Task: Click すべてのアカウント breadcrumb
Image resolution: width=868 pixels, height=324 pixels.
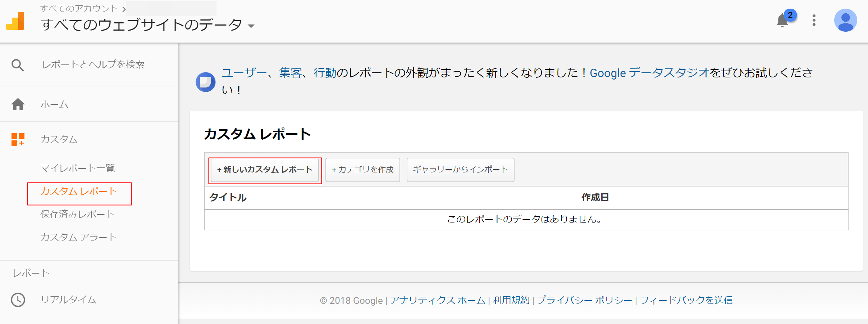Action: 79,8
